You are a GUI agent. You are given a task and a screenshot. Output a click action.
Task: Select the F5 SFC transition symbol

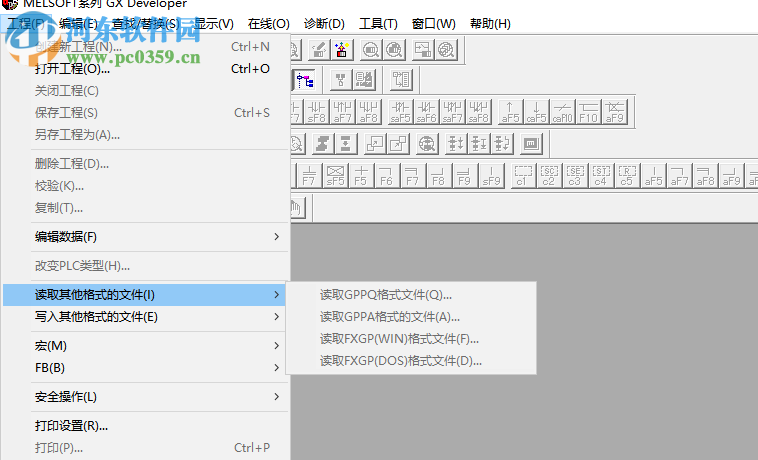pos(361,175)
